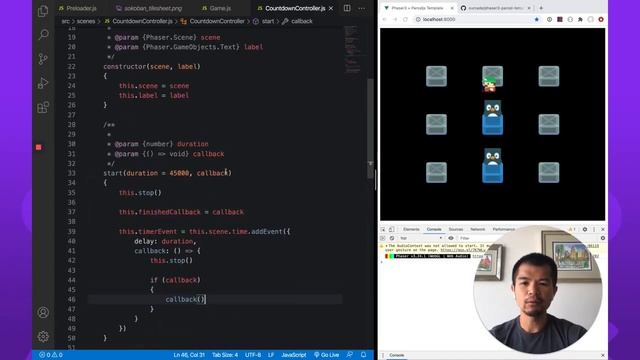The width and height of the screenshot is (640, 360).
Task: Change the JavaScript language mode
Action: pos(293,355)
